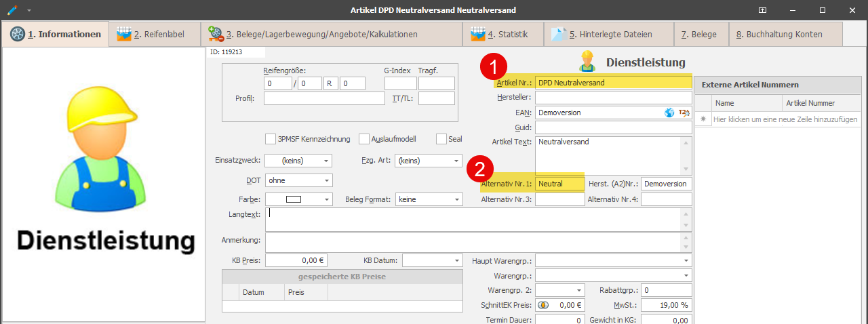Expand the KB Datum date picker
868x324 pixels.
[x=456, y=260]
